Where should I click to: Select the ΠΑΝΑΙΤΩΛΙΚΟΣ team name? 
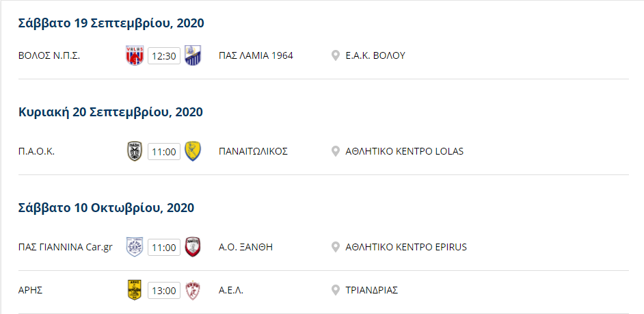254,152
